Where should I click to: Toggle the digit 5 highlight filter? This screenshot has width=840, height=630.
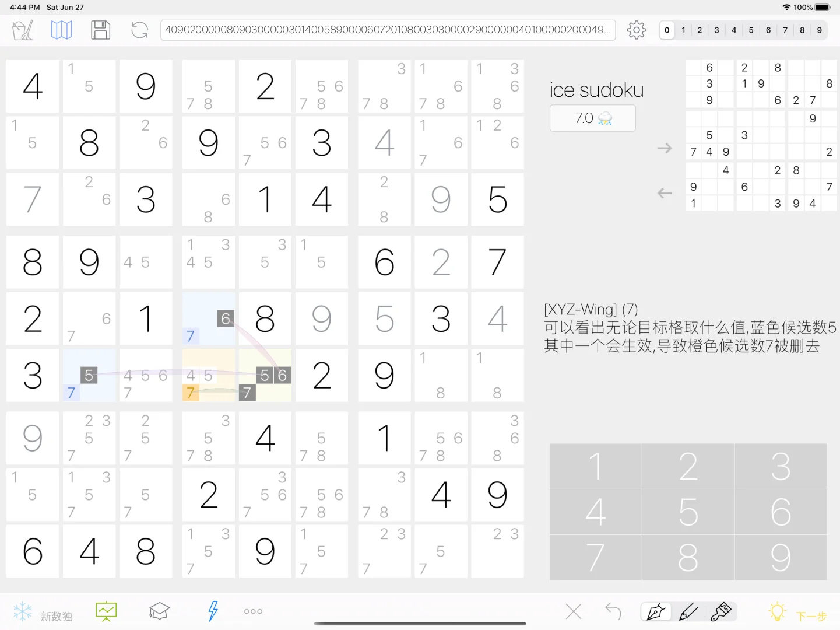[751, 30]
